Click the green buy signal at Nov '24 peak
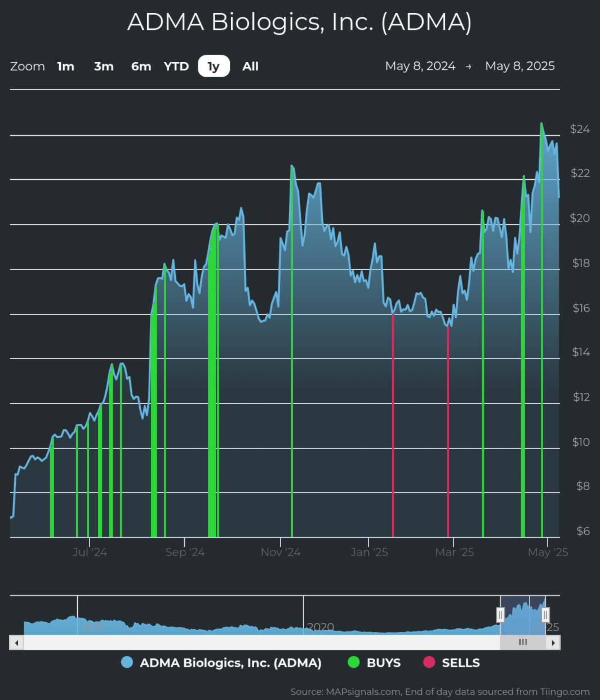Image resolution: width=600 pixels, height=700 pixels. click(292, 351)
